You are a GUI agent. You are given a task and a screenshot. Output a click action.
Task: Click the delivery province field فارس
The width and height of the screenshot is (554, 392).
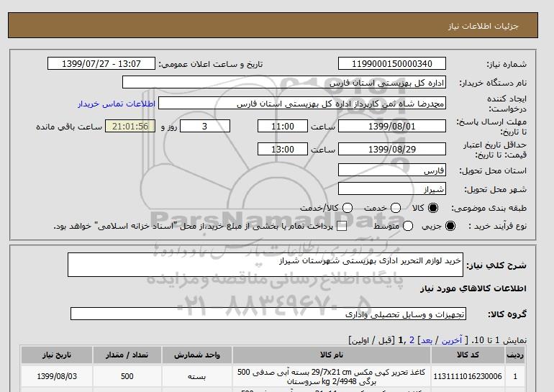tap(392, 170)
